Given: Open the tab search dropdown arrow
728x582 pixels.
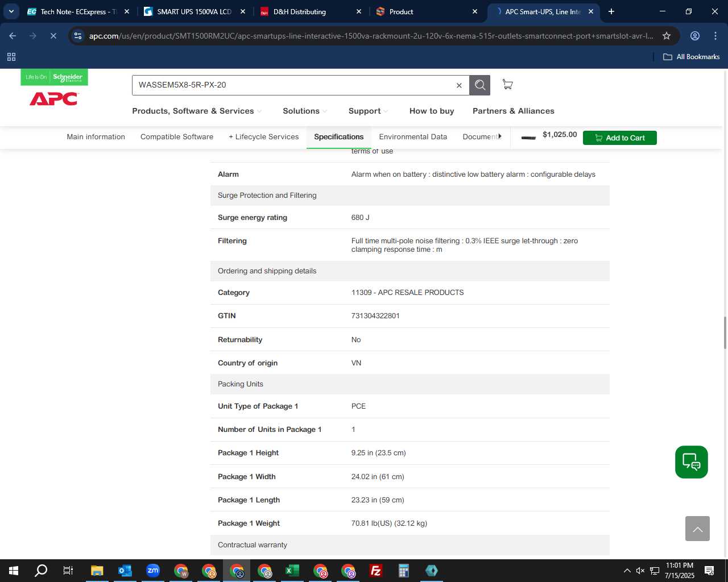Looking at the screenshot, I should pyautogui.click(x=11, y=11).
